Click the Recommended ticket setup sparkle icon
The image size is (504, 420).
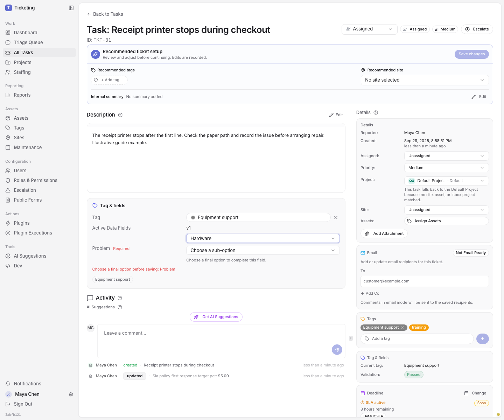point(95,54)
